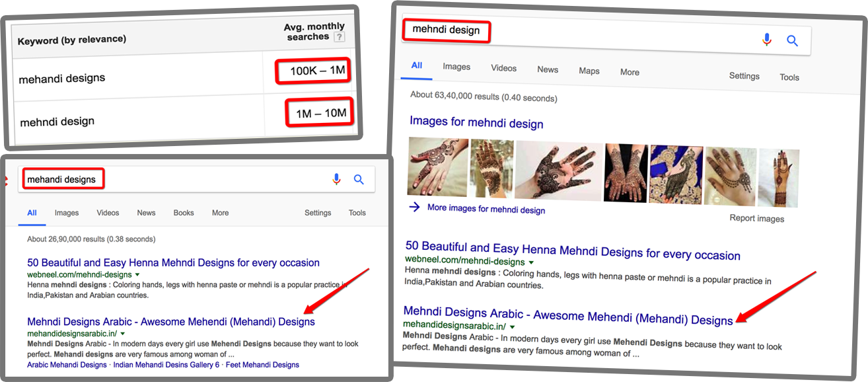The width and height of the screenshot is (868, 382).
Task: Open More tab menu in mehndi design results
Action: coord(630,72)
